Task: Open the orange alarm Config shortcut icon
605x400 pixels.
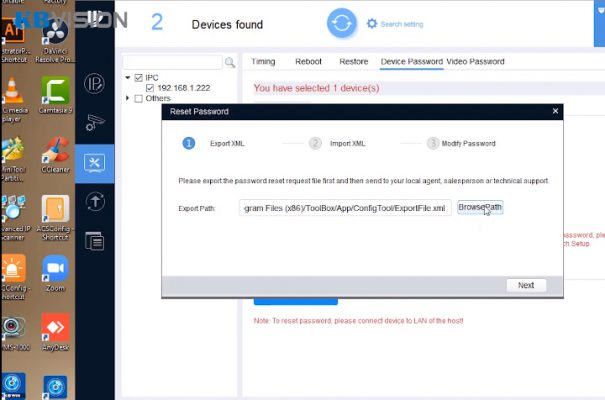Action: coord(14,277)
